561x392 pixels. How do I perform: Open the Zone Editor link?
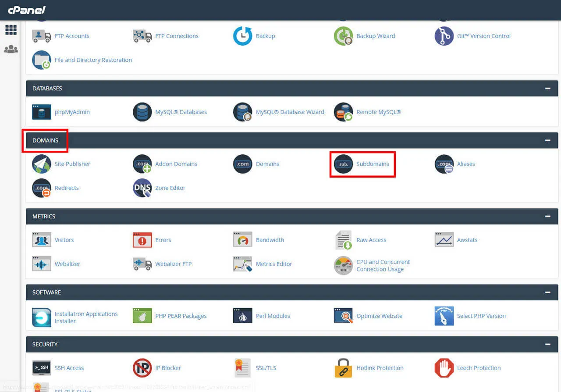pos(170,188)
